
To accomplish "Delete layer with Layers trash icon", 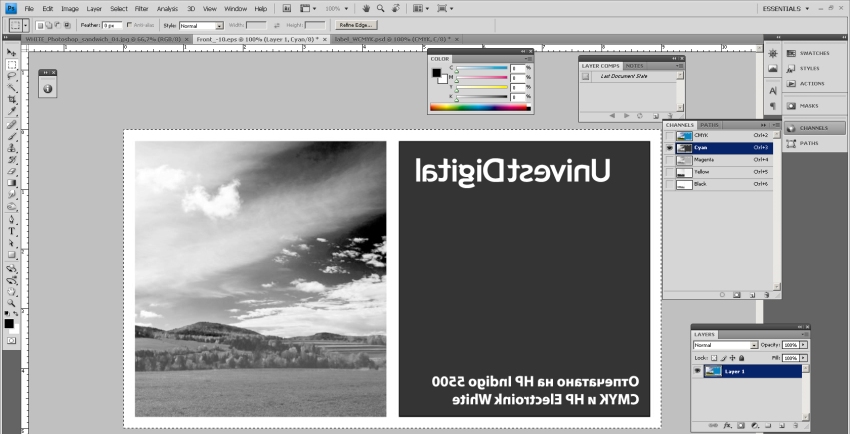I will (796, 426).
